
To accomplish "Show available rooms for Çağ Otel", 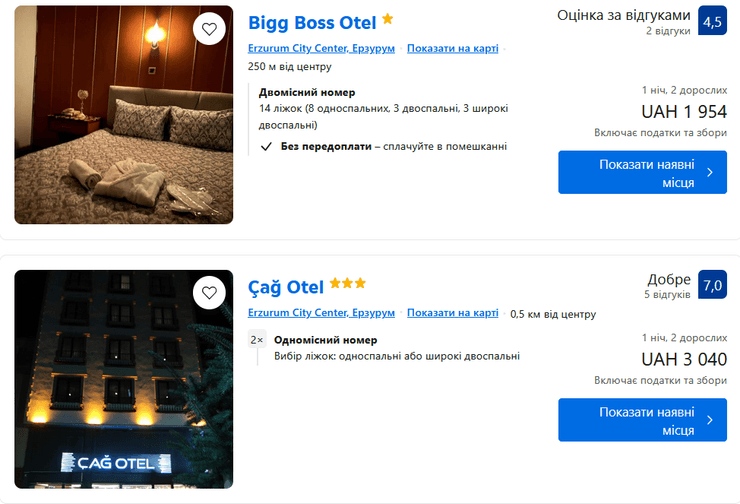I will pyautogui.click(x=642, y=420).
